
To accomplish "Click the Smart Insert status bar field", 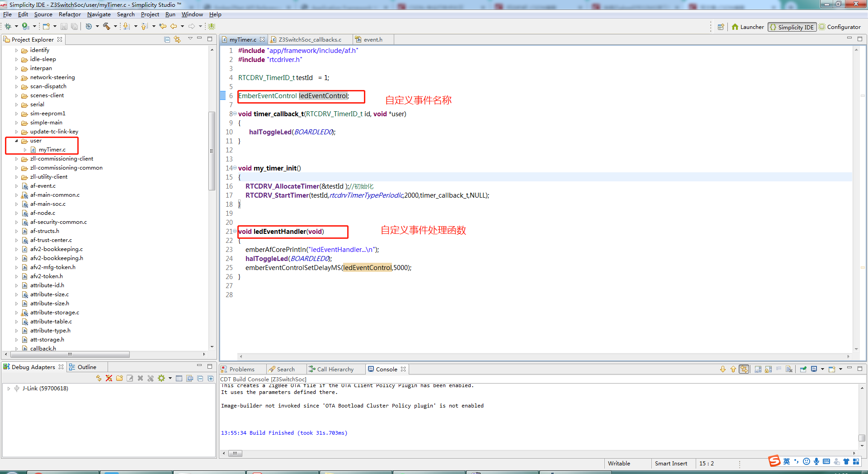I will (x=671, y=464).
